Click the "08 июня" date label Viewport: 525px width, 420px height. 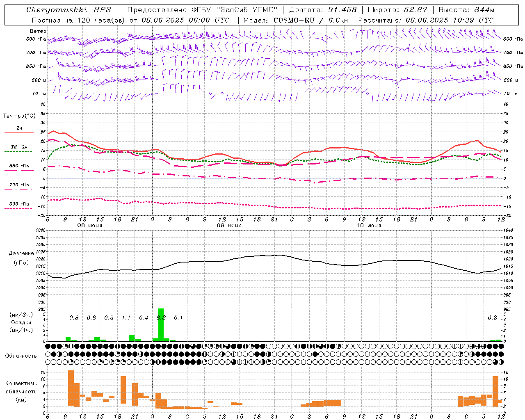pyautogui.click(x=90, y=226)
